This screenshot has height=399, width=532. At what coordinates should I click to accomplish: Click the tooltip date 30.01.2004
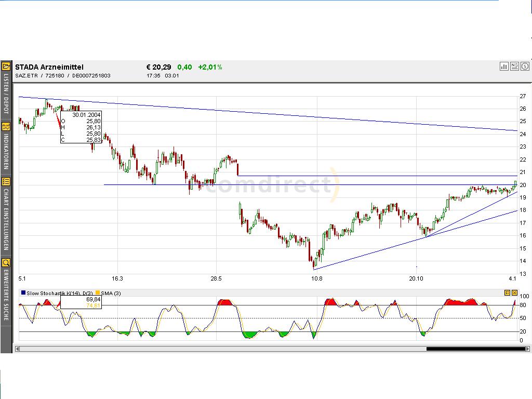[86, 115]
